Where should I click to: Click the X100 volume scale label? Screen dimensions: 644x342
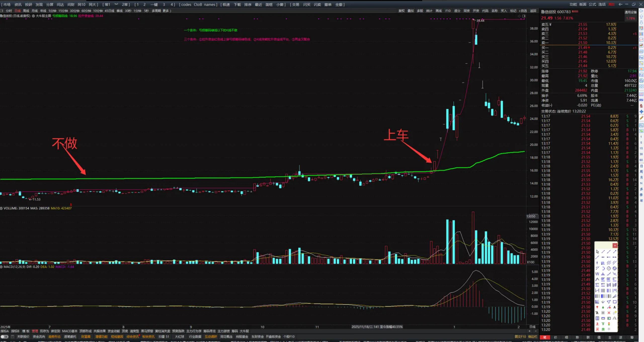(531, 262)
